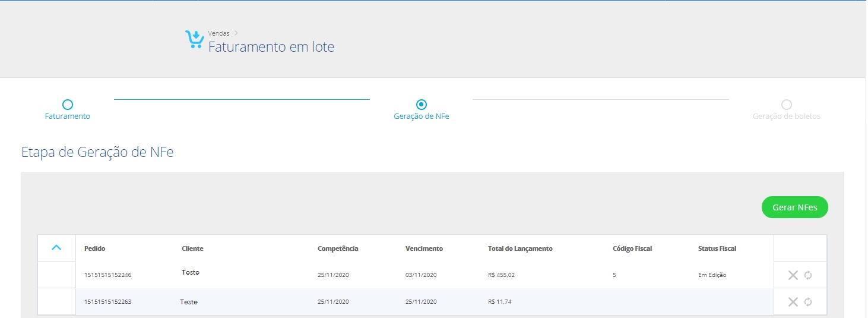Refresh order 15151515152246 using the reload icon
Viewport: 868px width, 318px height.
(x=808, y=275)
